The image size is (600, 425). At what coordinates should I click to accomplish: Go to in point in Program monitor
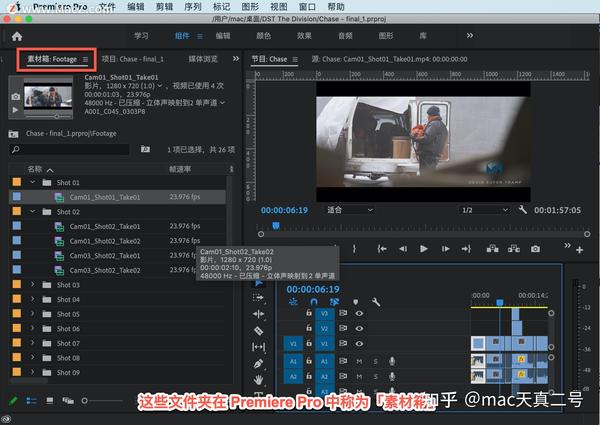[382, 249]
